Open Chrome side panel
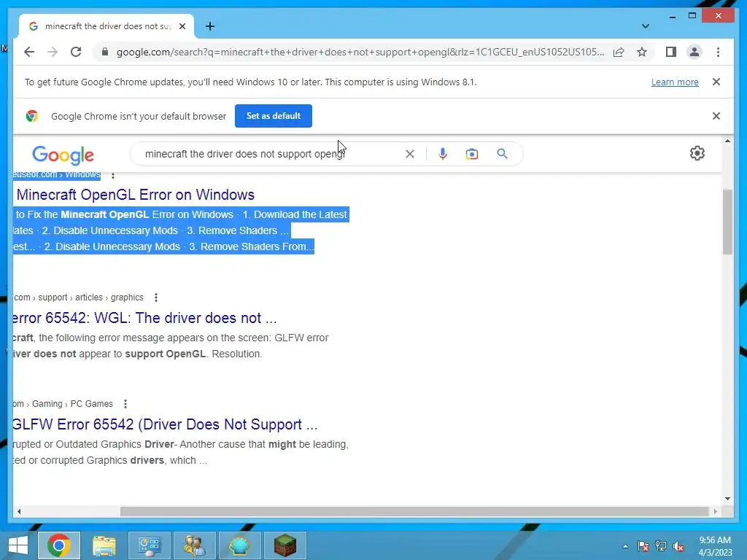Viewport: 747px width, 560px height. pyautogui.click(x=671, y=52)
